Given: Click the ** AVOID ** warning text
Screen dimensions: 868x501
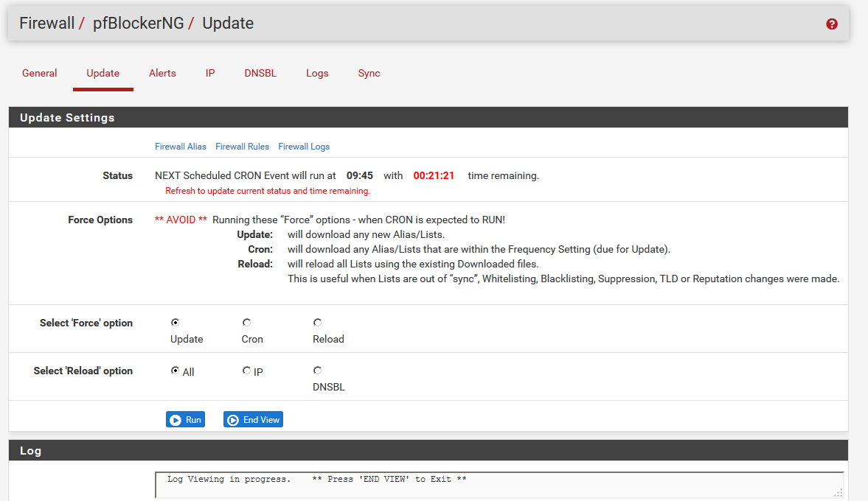Looking at the screenshot, I should coord(181,220).
